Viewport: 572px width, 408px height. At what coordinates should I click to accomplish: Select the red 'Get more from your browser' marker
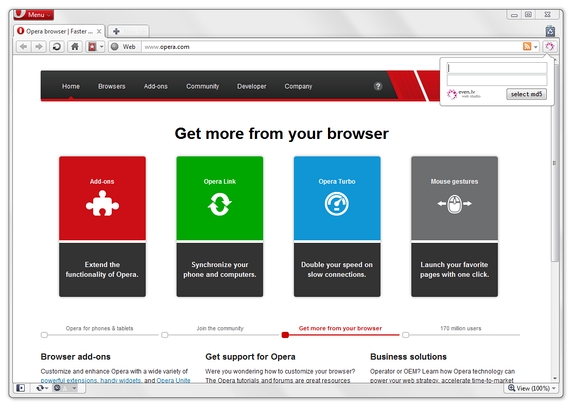285,335
